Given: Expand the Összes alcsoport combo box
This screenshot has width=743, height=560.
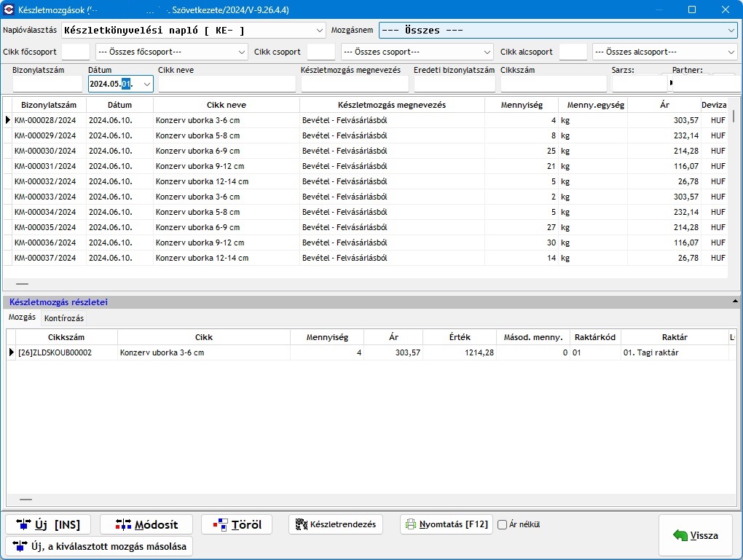Looking at the screenshot, I should [731, 52].
